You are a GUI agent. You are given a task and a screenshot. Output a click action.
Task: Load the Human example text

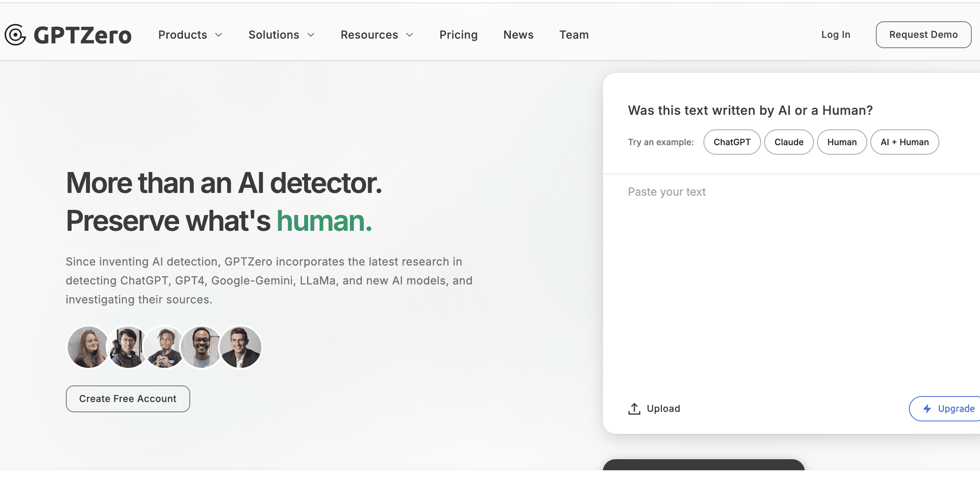click(842, 142)
